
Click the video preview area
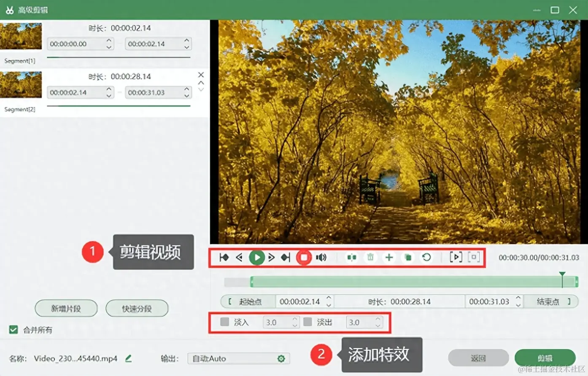(399, 132)
